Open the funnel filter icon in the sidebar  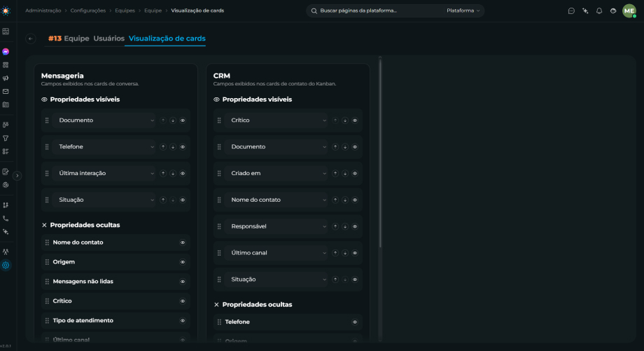point(6,138)
